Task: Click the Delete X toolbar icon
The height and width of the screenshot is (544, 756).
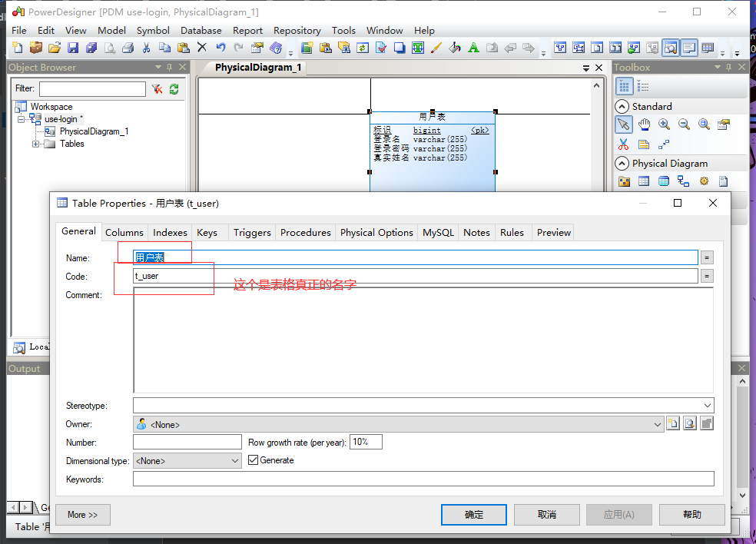Action: click(202, 48)
